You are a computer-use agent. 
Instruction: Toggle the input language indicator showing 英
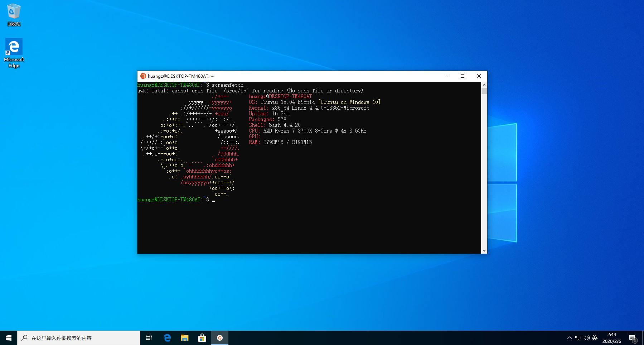click(x=594, y=337)
